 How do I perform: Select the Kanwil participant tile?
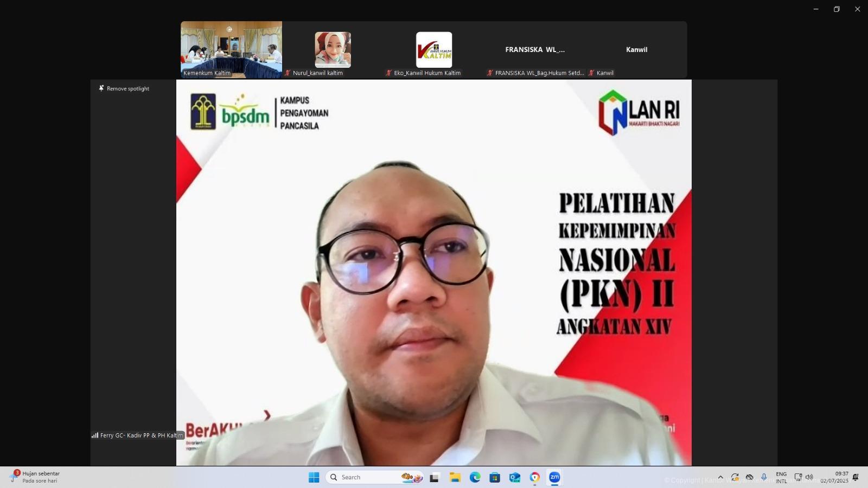tap(636, 49)
